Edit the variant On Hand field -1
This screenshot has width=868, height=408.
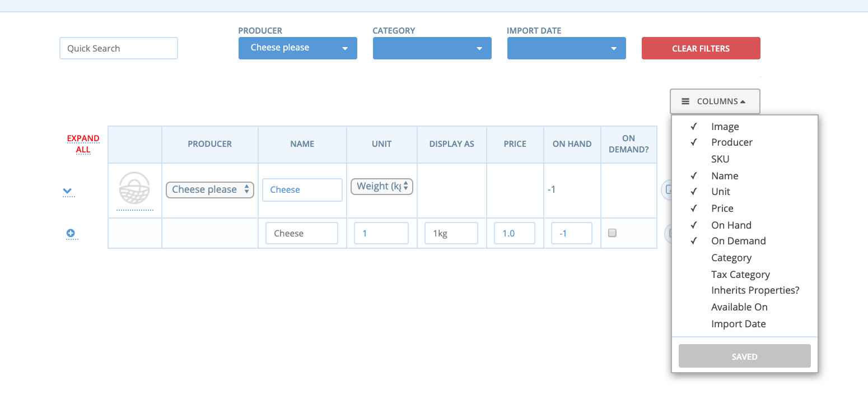(x=572, y=233)
